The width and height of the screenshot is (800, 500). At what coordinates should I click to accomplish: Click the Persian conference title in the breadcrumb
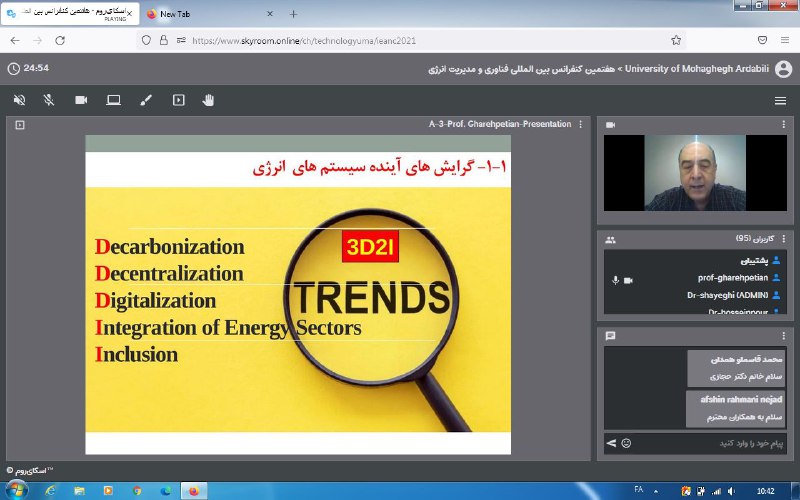[521, 69]
